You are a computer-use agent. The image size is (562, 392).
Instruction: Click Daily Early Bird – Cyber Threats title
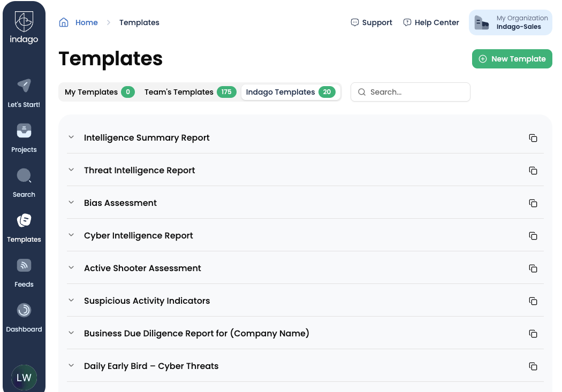coord(151,366)
